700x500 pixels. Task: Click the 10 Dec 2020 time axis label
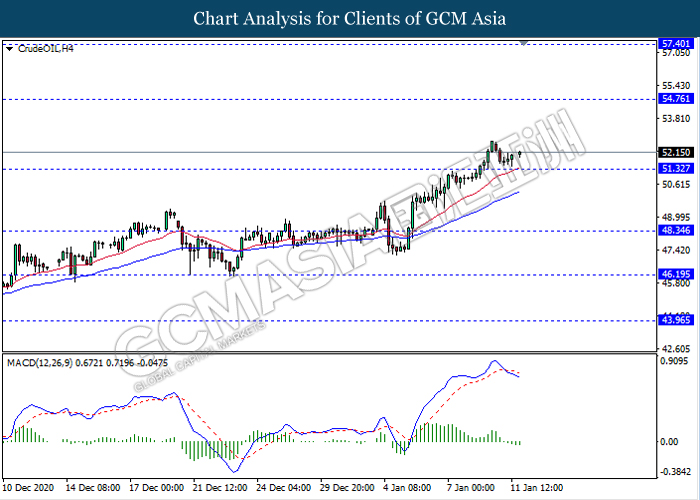29,488
